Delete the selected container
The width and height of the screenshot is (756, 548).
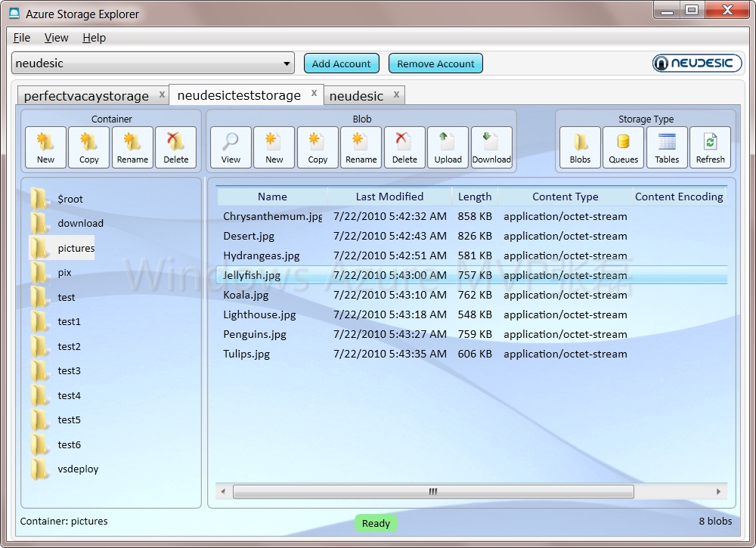176,147
